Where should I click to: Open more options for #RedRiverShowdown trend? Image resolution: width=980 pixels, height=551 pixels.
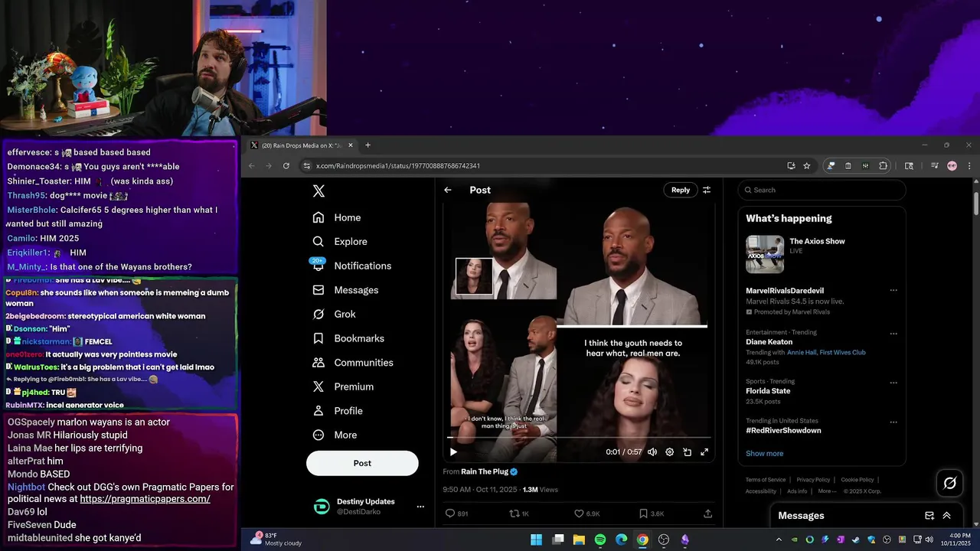pos(893,422)
